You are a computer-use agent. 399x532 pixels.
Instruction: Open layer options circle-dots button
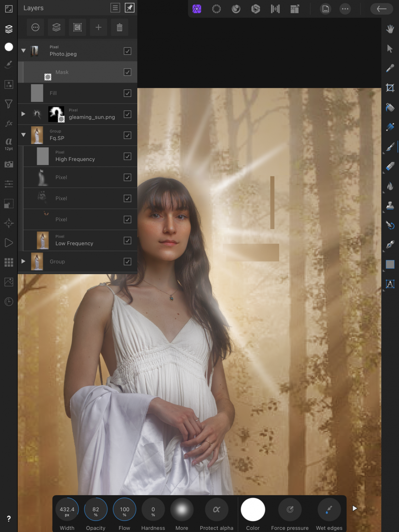coord(35,27)
